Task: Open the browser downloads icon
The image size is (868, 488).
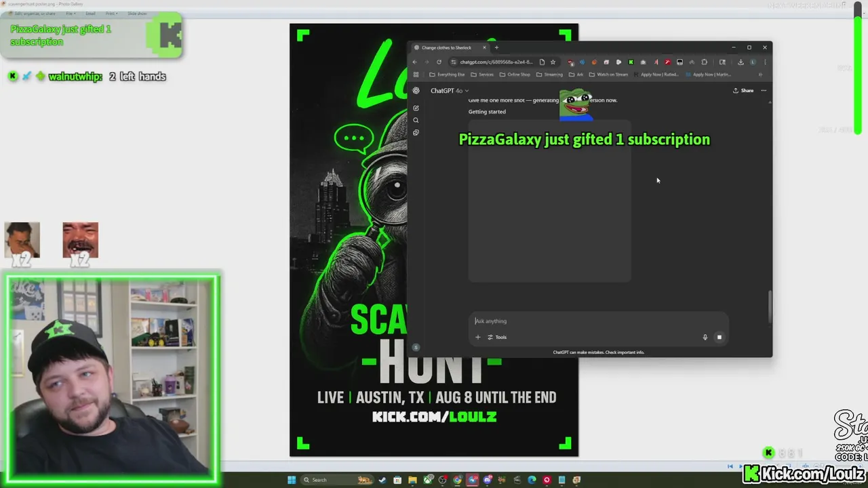Action: click(x=741, y=62)
